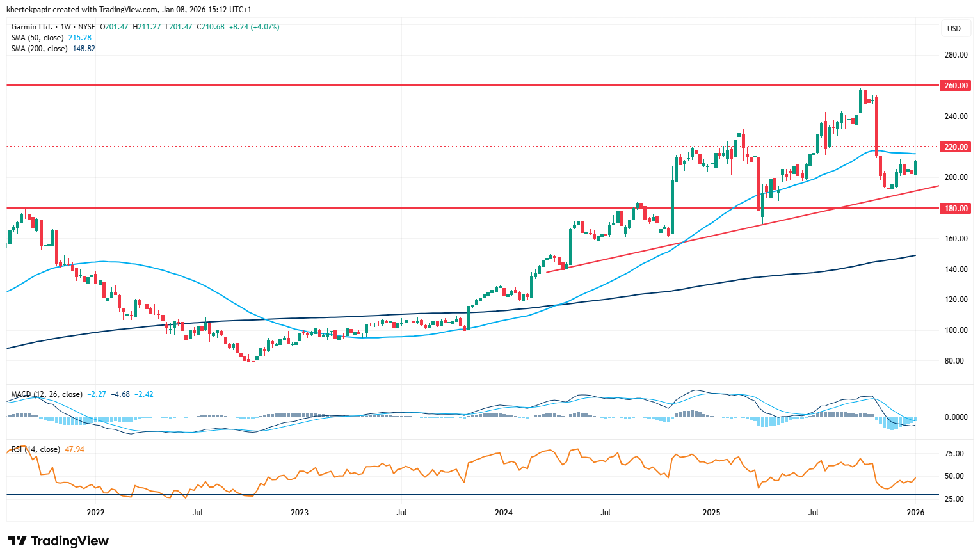Click the khertekpapir author name
This screenshot has width=980, height=560.
tap(29, 10)
